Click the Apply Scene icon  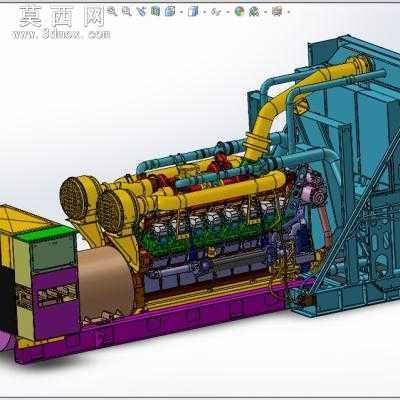click(x=254, y=12)
